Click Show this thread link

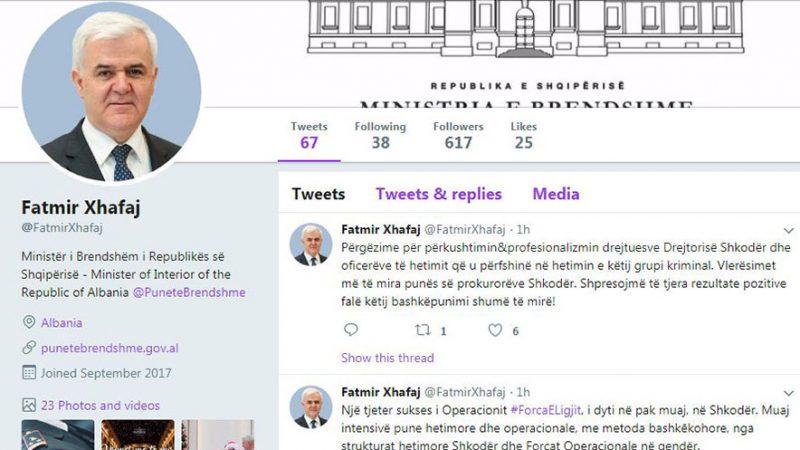[x=387, y=358]
